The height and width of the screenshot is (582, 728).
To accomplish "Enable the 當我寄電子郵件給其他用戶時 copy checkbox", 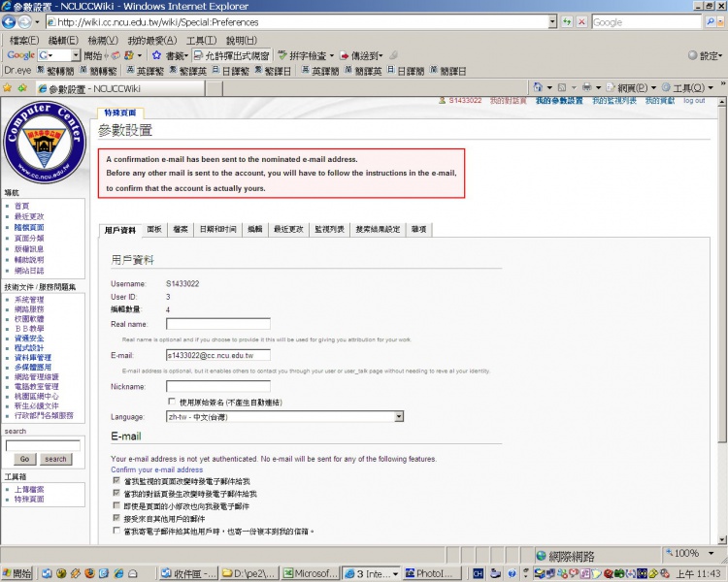I will click(x=116, y=532).
